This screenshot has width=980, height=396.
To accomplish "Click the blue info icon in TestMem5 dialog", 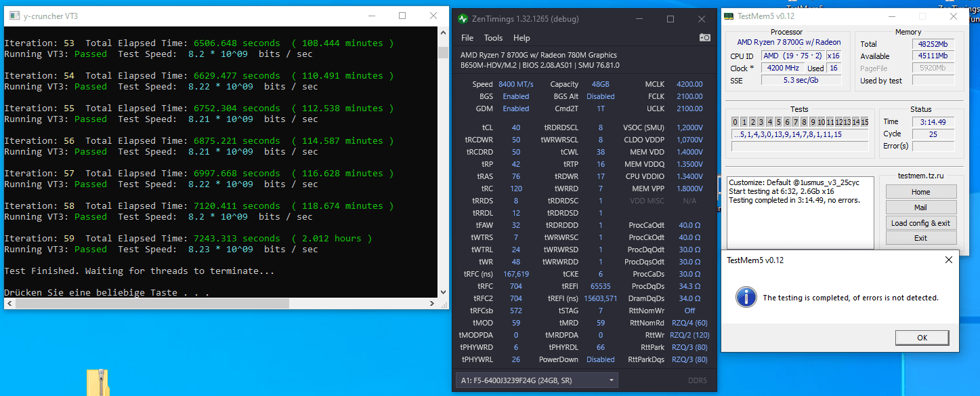I will pyautogui.click(x=746, y=297).
